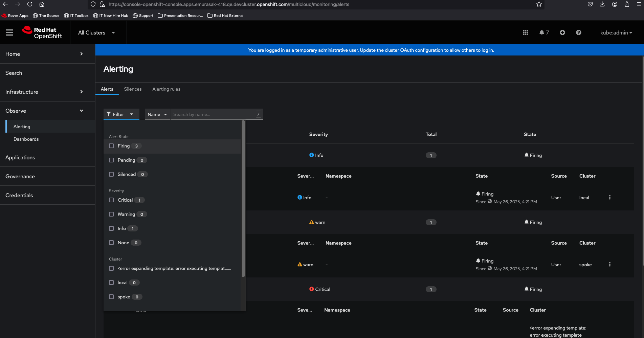Screen dimensions: 644x338
Task: Bookmark this page with star icon
Action: 539,4
